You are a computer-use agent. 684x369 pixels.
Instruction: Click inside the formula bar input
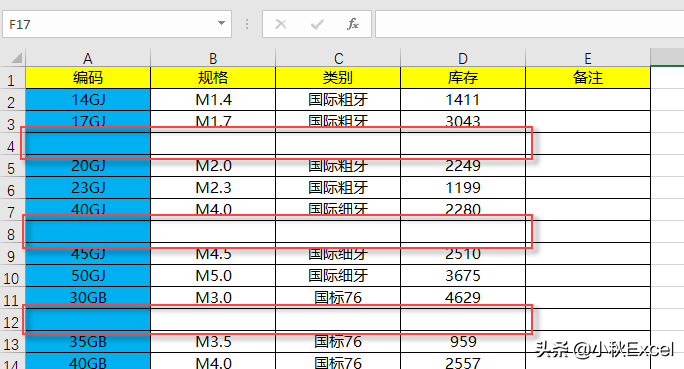[530, 24]
